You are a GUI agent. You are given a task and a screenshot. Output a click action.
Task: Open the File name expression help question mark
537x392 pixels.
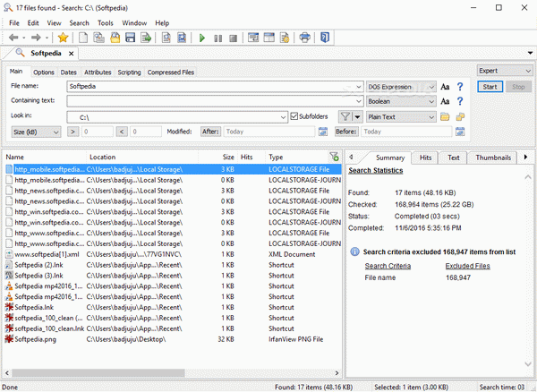460,87
